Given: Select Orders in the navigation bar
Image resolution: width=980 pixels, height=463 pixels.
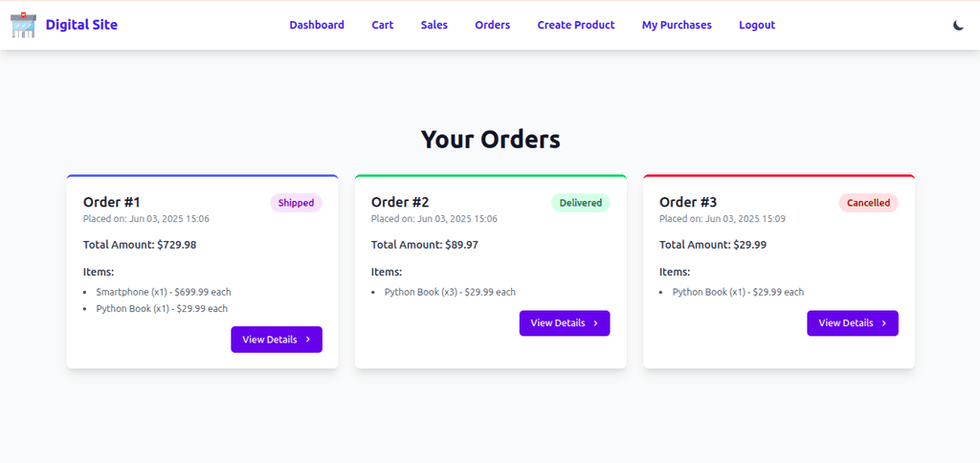Looking at the screenshot, I should (x=493, y=25).
